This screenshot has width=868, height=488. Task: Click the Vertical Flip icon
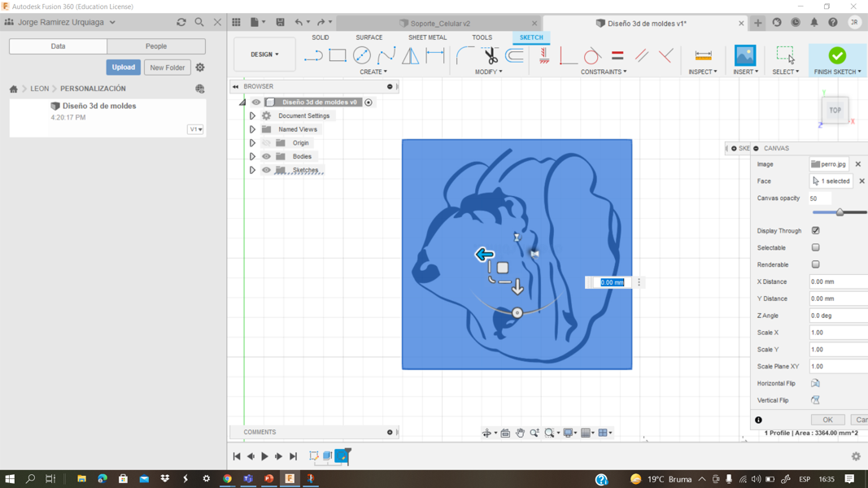coord(815,400)
